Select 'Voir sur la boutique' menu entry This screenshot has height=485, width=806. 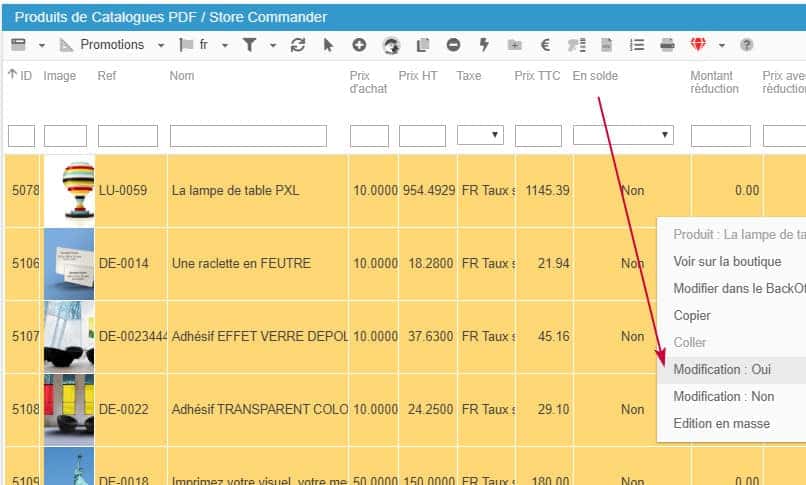click(727, 262)
